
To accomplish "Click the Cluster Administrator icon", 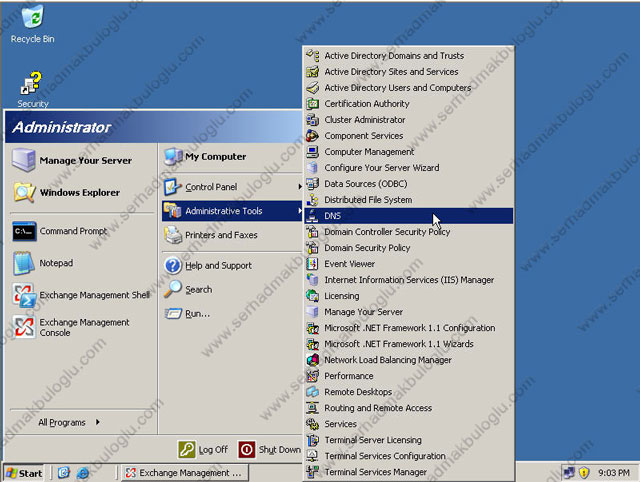I will (313, 120).
